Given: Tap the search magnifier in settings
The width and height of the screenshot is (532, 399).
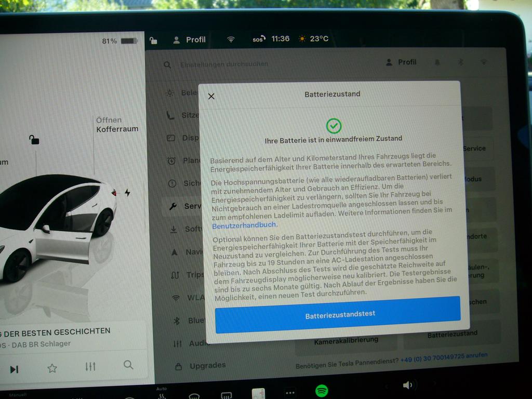Looking at the screenshot, I should click(x=167, y=64).
